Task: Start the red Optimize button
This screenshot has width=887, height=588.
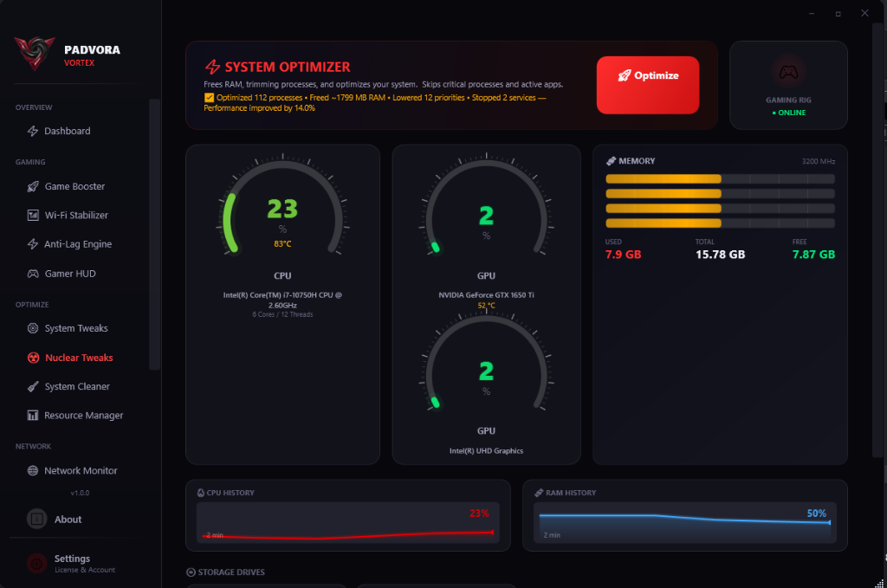Action: coord(648,85)
